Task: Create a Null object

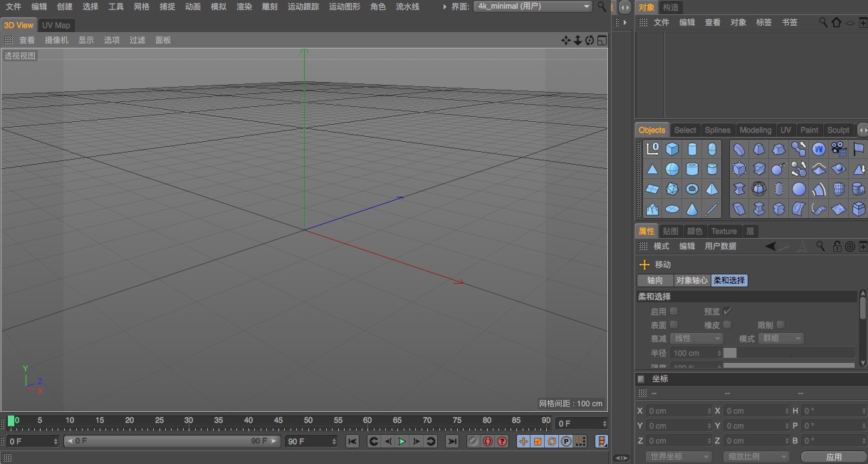Action: tap(652, 150)
